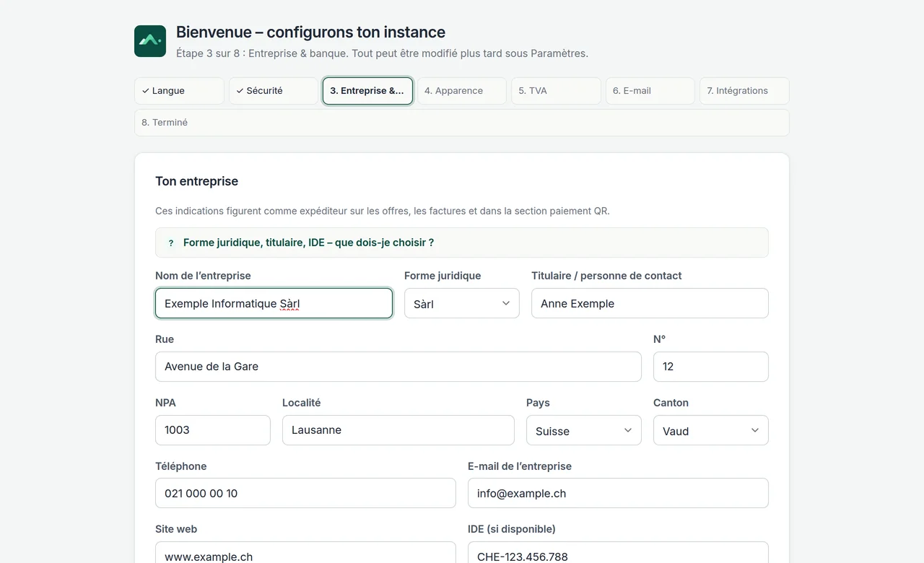Click the N° house number field
The height and width of the screenshot is (563, 924).
click(x=711, y=367)
